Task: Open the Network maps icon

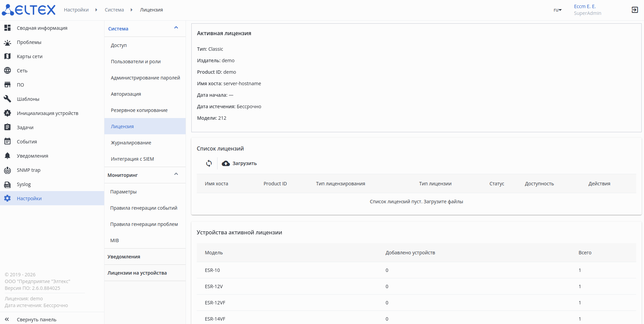Action: (x=7, y=56)
